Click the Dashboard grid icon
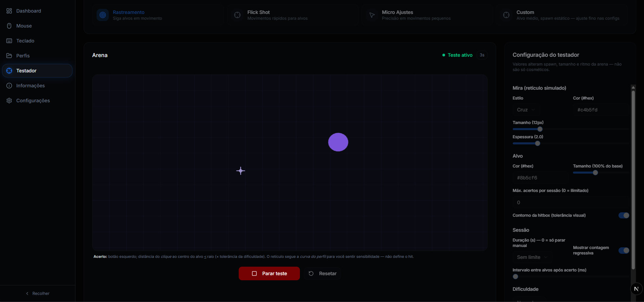The width and height of the screenshot is (644, 302). pyautogui.click(x=9, y=11)
